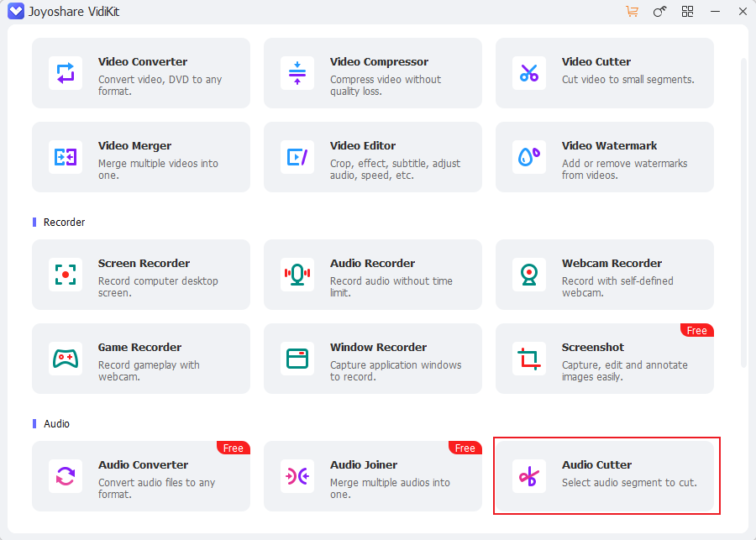Click 'Convert video, DVD to any format.' text
This screenshot has width=756, height=540.
pyautogui.click(x=160, y=86)
